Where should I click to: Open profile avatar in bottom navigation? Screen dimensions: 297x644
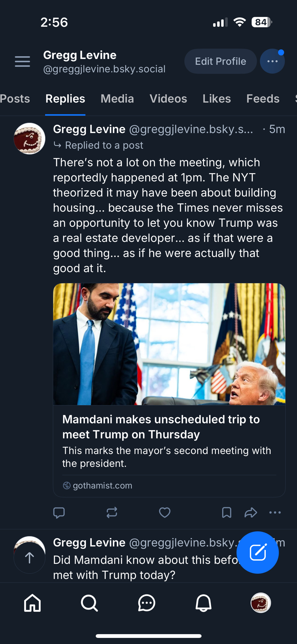(x=261, y=603)
